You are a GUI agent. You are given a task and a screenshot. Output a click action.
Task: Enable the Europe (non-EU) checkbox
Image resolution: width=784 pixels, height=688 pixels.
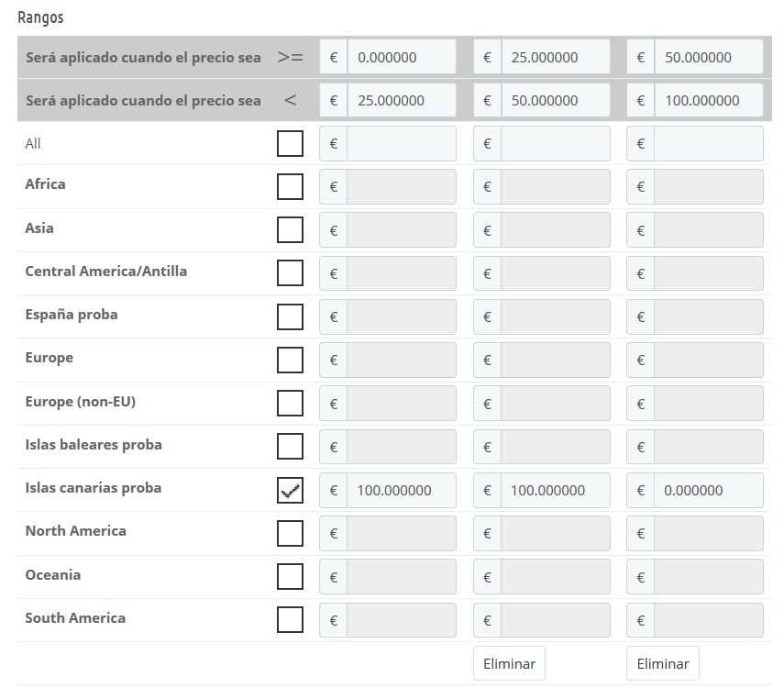click(290, 404)
